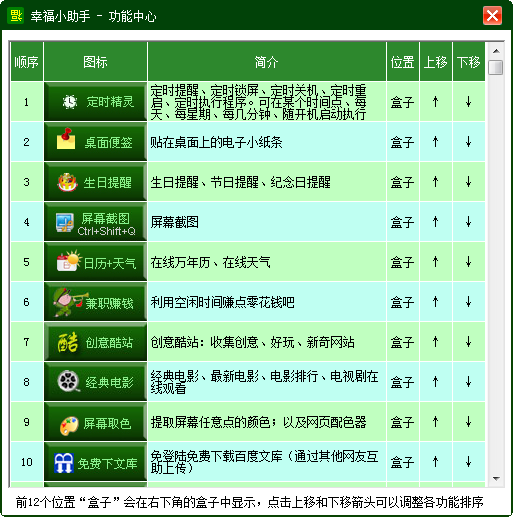Move 屏幕取色 row down

(468, 422)
